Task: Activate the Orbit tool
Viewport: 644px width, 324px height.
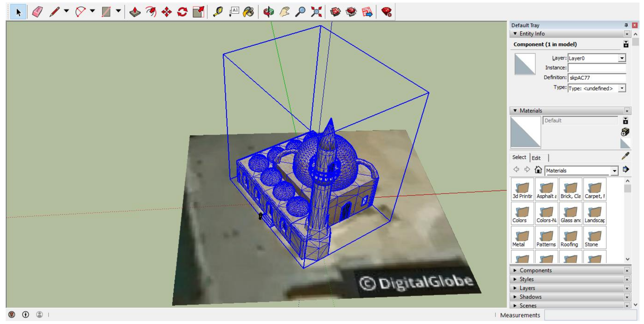Action: coord(269,12)
